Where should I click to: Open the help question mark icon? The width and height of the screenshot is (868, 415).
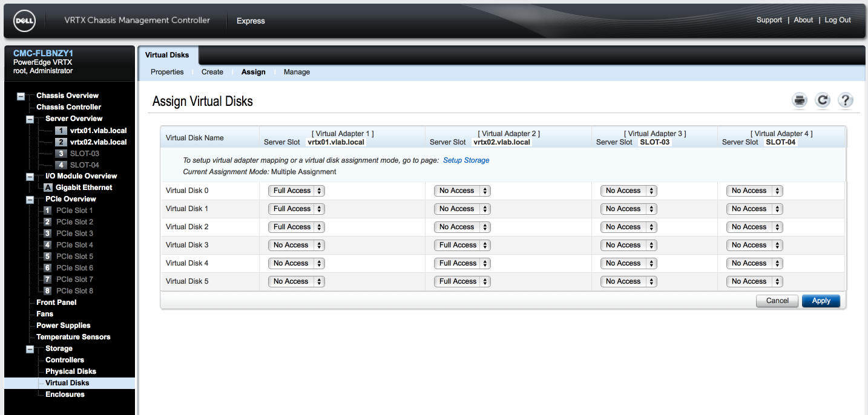(845, 100)
